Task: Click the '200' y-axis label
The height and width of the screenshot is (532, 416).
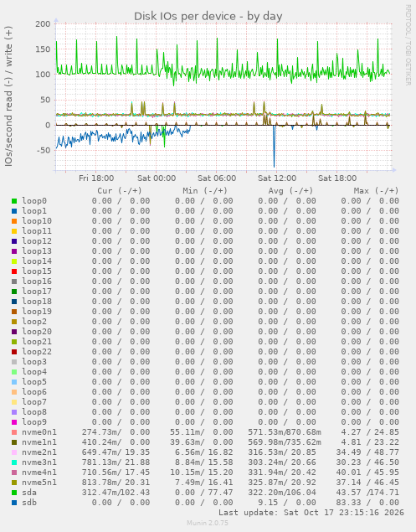Action: [43, 24]
